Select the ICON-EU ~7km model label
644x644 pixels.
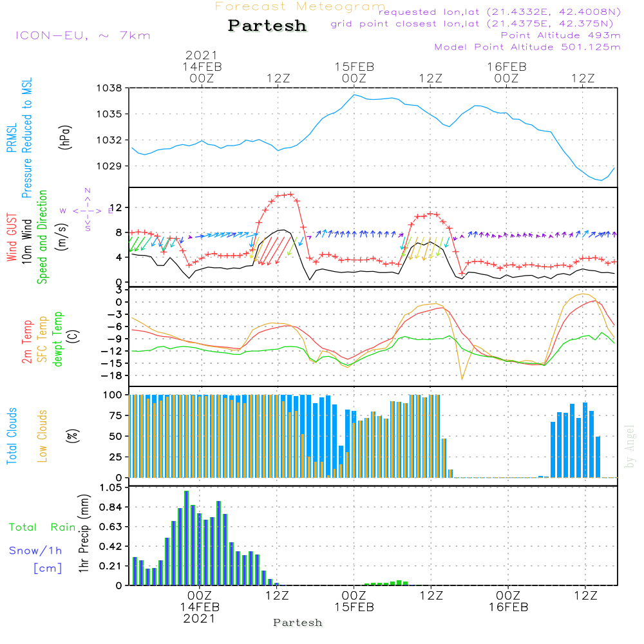click(83, 35)
